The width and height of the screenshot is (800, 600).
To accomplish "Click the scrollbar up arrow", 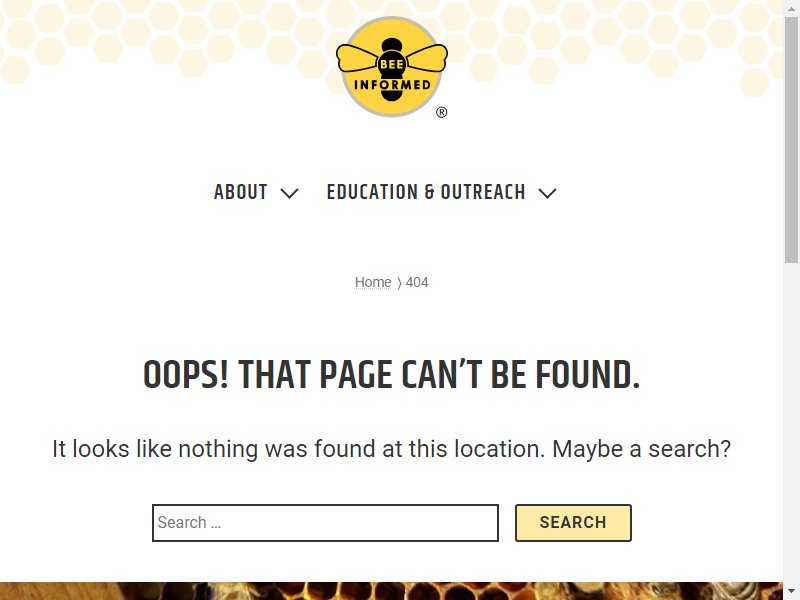I will 791,7.
